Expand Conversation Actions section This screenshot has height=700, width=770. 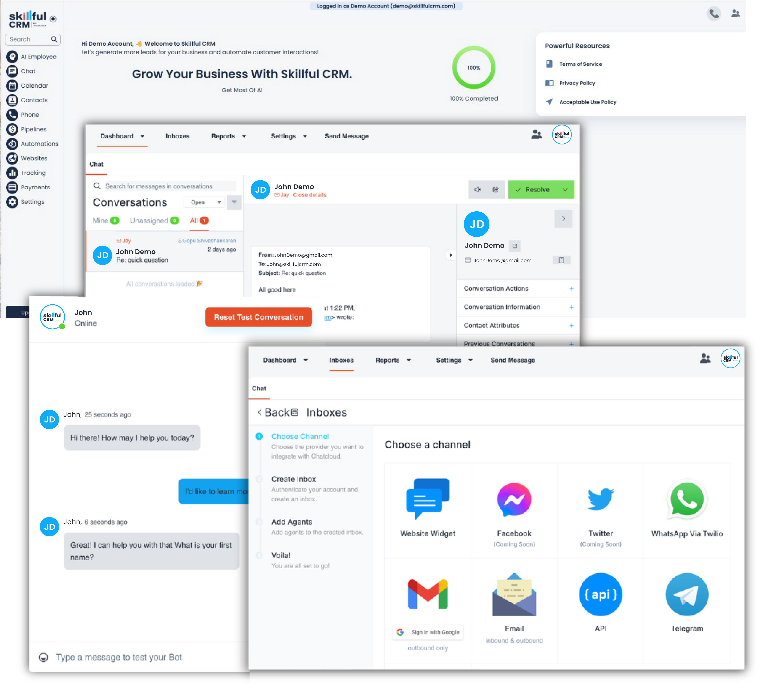[571, 289]
